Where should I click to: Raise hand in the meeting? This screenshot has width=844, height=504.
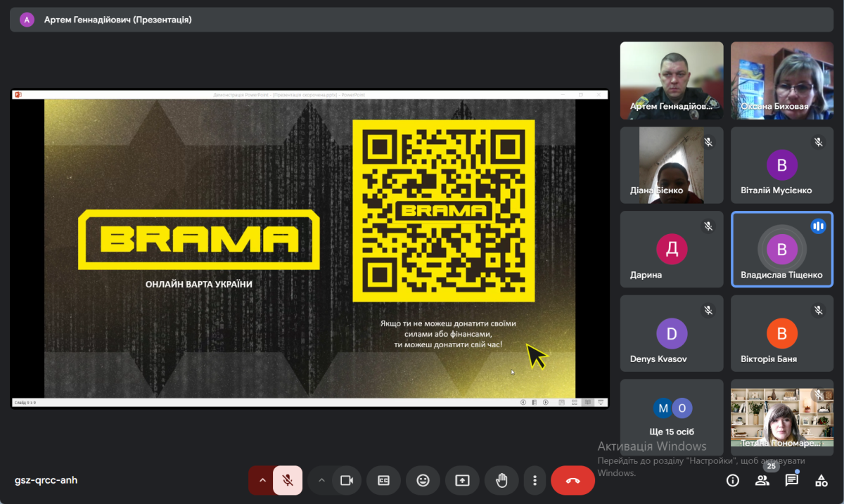point(501,481)
